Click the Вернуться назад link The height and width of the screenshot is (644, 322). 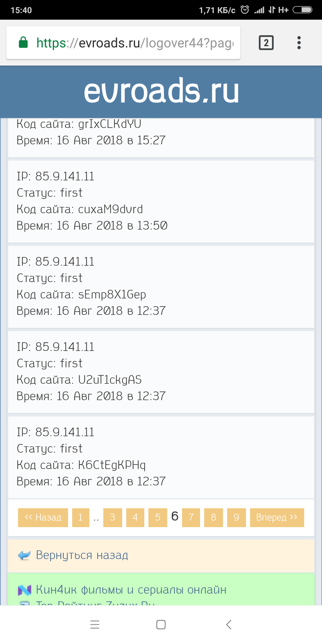click(x=82, y=555)
